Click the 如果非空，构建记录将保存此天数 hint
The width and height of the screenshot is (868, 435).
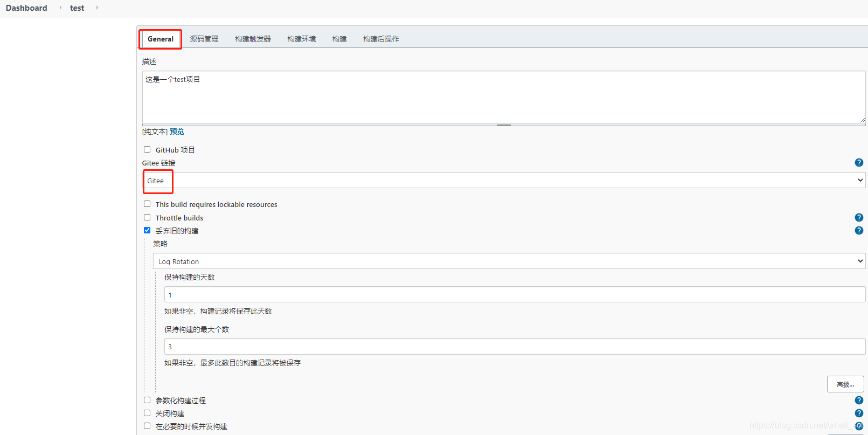pos(218,311)
